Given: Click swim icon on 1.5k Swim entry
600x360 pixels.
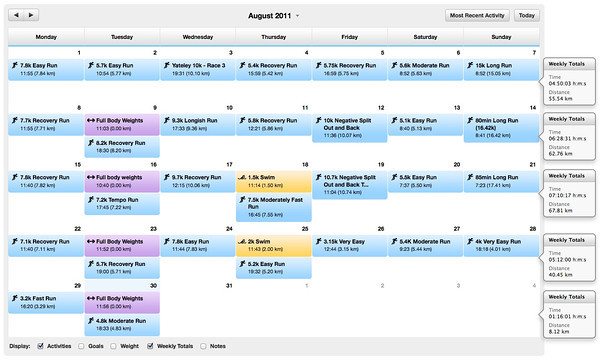Looking at the screenshot, I should [x=242, y=177].
